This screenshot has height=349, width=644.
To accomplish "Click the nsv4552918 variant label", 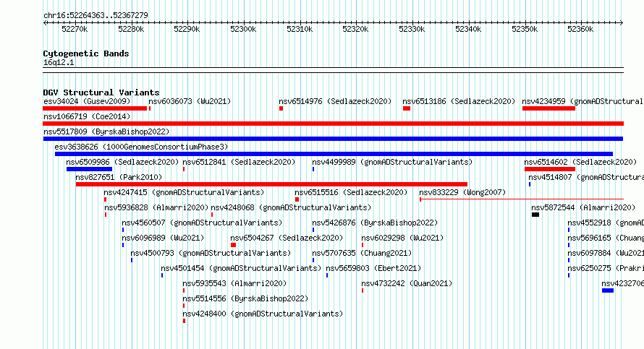I will [x=606, y=223].
